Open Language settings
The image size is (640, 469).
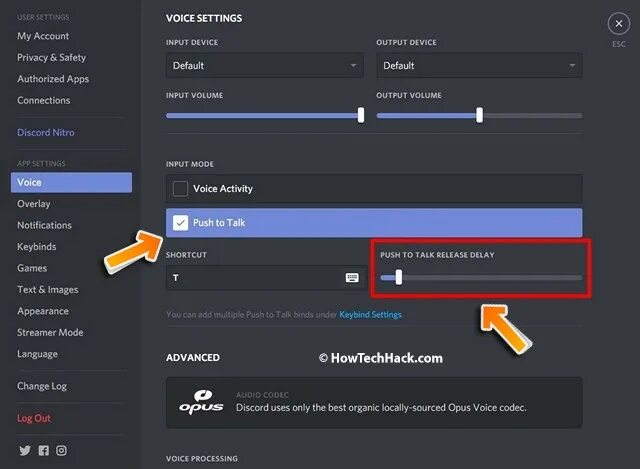pos(37,354)
